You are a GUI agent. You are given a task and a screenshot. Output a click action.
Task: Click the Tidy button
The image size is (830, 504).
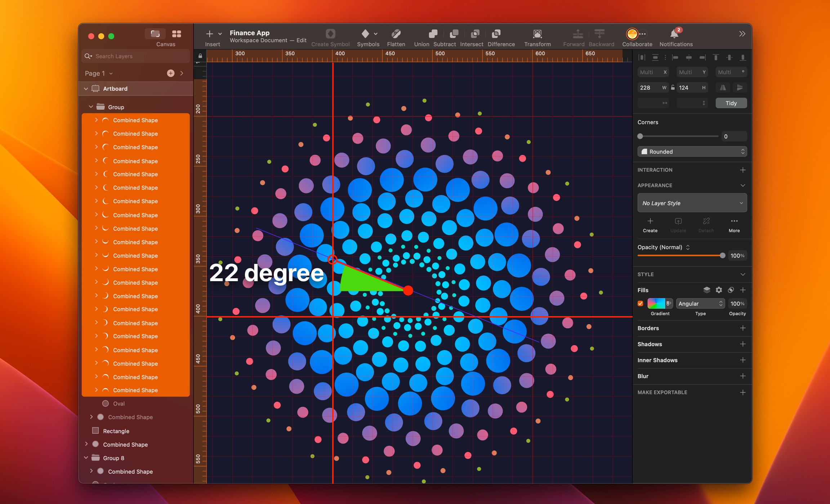[x=731, y=103]
